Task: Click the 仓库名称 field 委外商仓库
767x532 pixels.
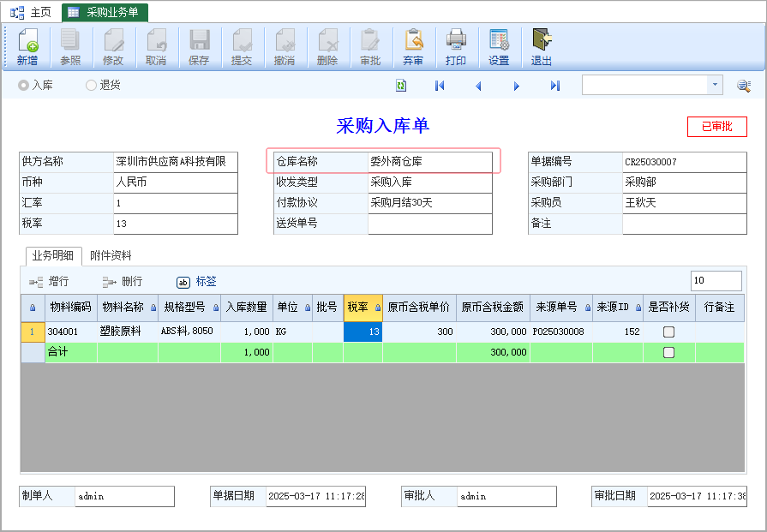Action: (430, 162)
